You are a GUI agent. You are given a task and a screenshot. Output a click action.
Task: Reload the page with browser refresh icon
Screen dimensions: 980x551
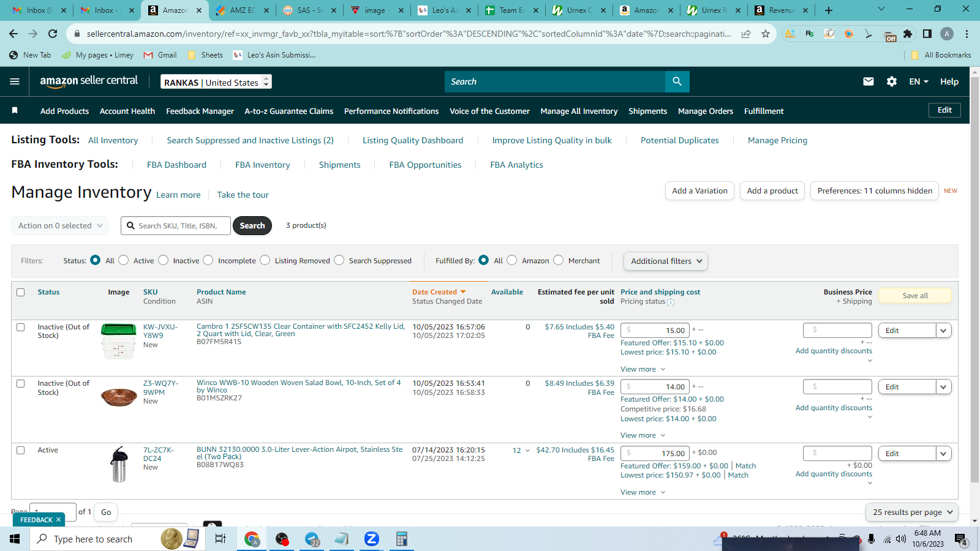point(53,34)
